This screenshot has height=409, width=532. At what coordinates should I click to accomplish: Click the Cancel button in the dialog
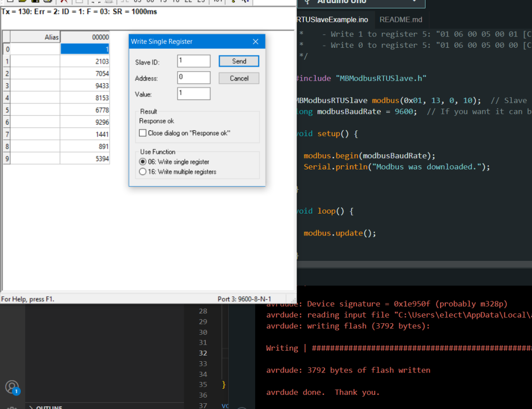pyautogui.click(x=239, y=78)
